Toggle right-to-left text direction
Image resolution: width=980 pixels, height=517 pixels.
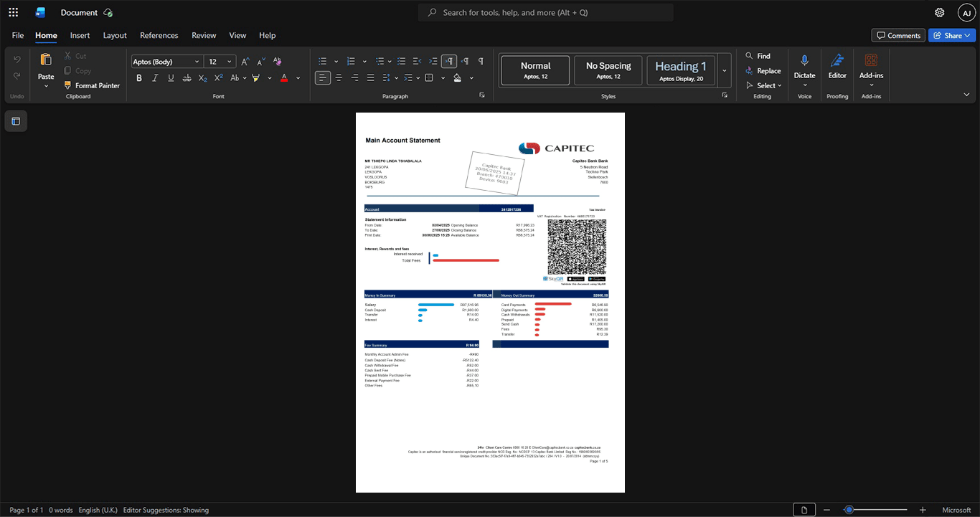pos(465,61)
